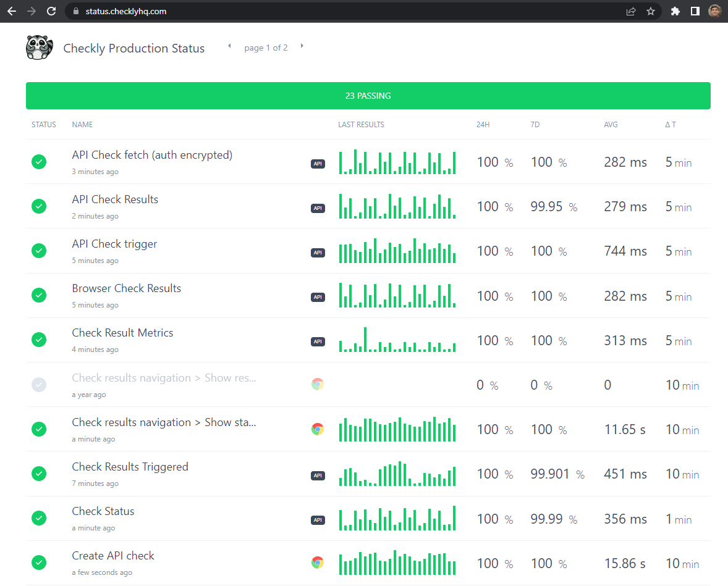Open the Check Results Triggered check
The height and width of the screenshot is (586, 728).
click(x=130, y=466)
